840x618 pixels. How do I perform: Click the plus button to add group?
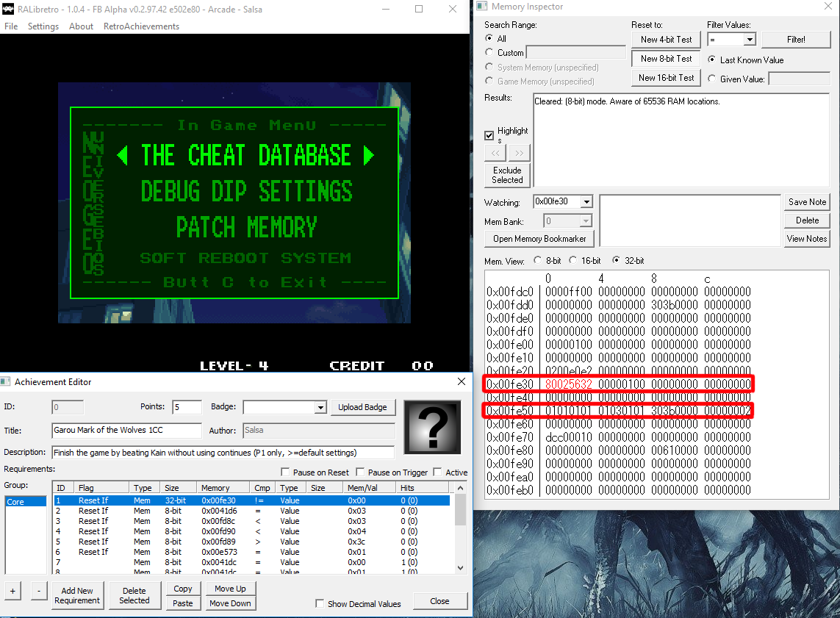click(13, 591)
